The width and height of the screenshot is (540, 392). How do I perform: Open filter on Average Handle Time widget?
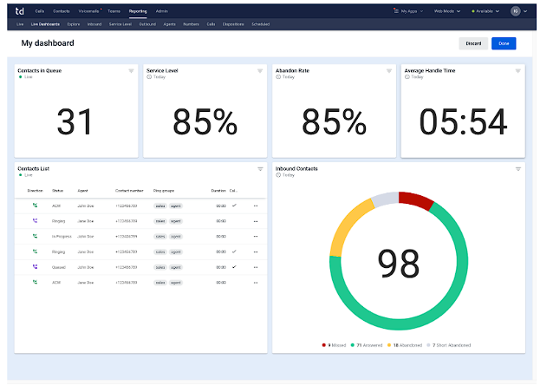(x=517, y=71)
